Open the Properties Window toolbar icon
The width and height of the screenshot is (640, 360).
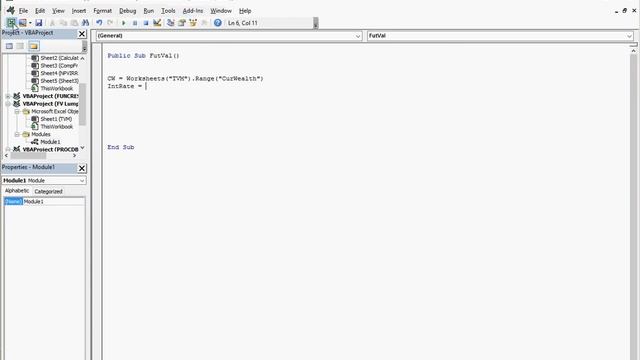tap(182, 23)
